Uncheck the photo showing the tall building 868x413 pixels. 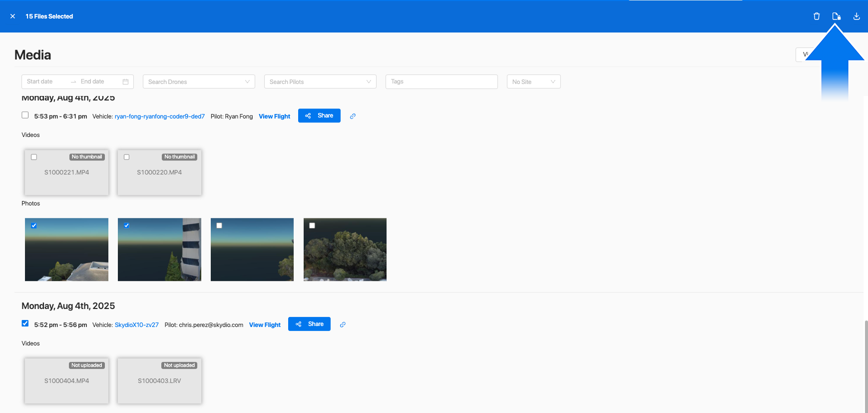(127, 225)
